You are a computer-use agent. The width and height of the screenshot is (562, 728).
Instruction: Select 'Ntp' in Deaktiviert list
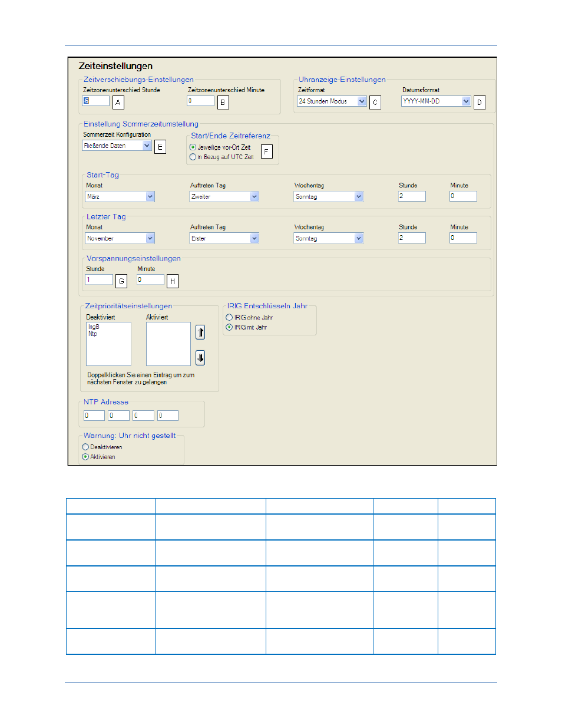click(92, 334)
